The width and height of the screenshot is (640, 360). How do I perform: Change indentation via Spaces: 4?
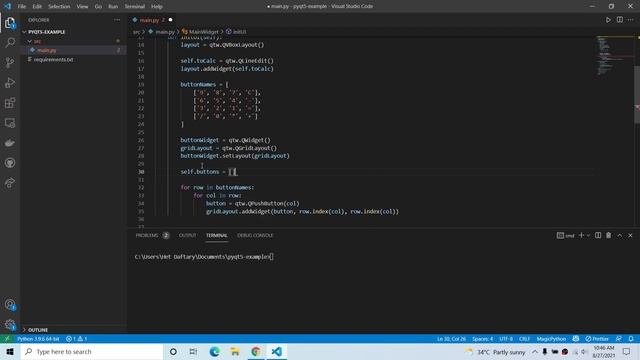(482, 339)
